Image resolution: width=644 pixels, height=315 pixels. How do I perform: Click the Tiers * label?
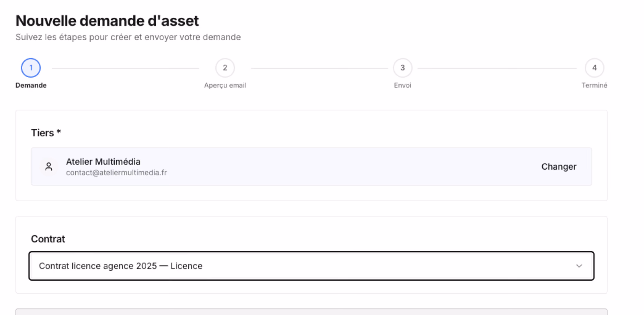tap(46, 133)
